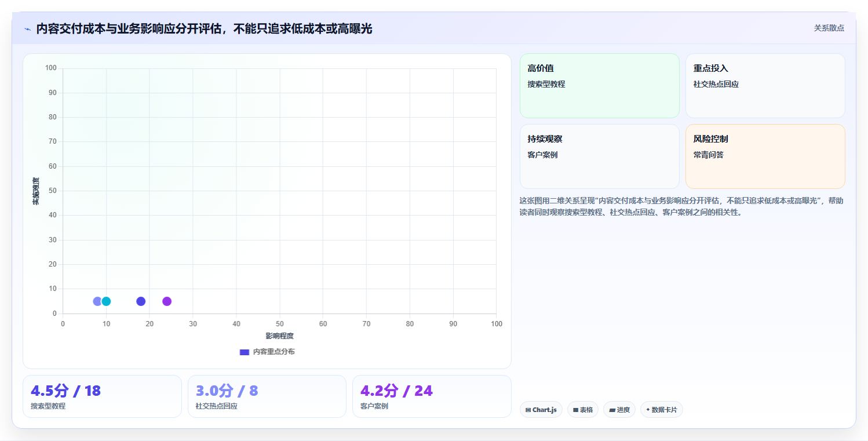Click the x-axis tick label 30

point(193,324)
